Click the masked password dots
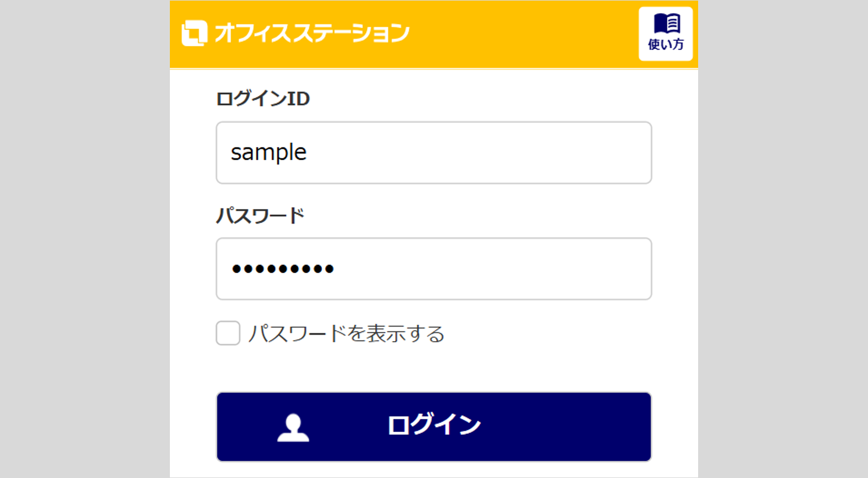This screenshot has height=478, width=868. click(x=283, y=268)
